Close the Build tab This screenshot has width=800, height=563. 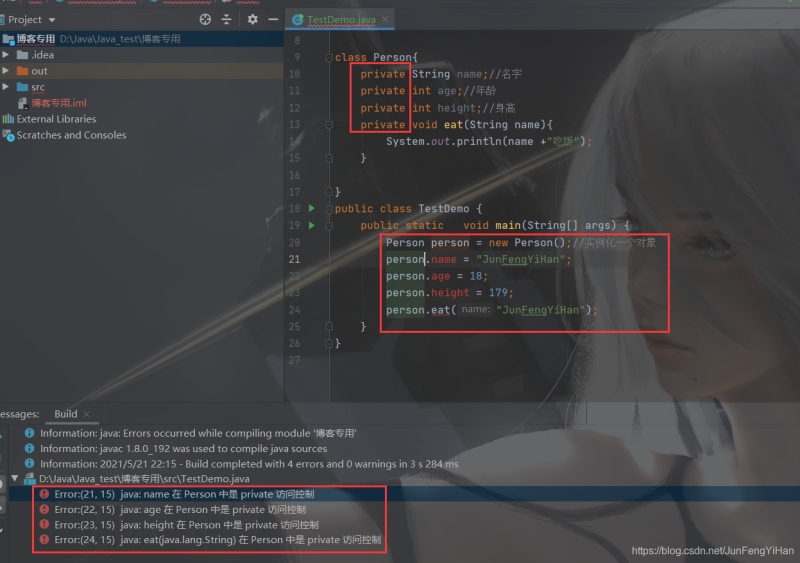pos(87,414)
